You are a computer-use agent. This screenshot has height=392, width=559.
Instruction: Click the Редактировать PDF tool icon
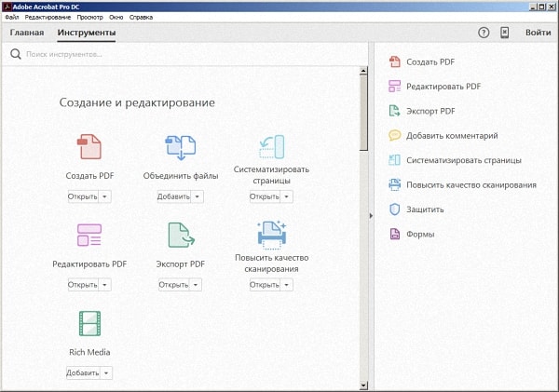89,235
